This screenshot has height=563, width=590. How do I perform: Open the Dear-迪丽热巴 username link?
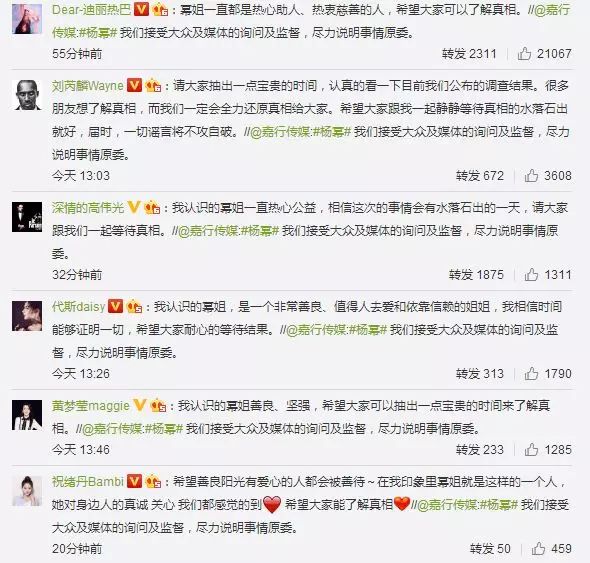91,9
